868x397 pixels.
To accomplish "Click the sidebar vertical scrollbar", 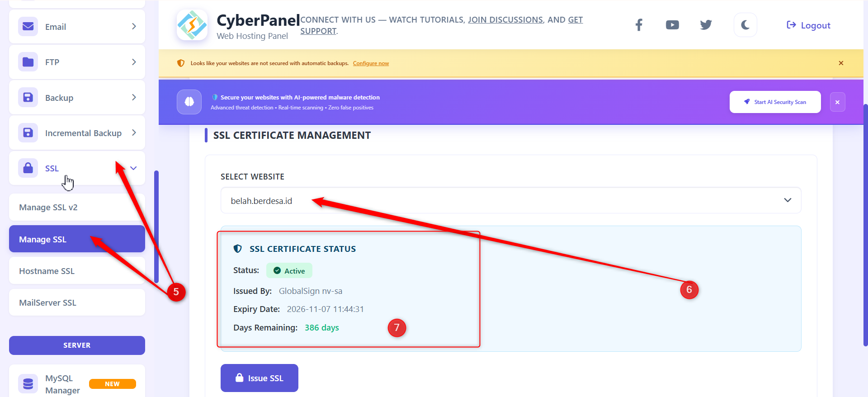I will point(156,226).
